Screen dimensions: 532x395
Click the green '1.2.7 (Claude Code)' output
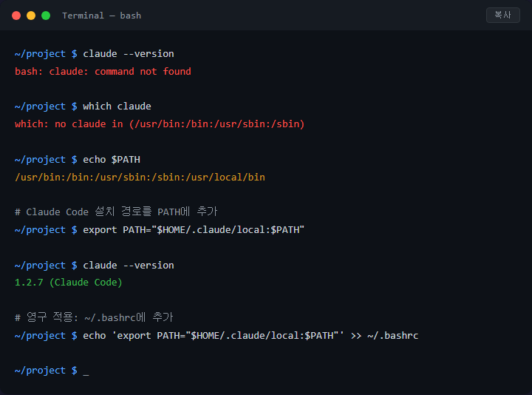[x=69, y=283]
